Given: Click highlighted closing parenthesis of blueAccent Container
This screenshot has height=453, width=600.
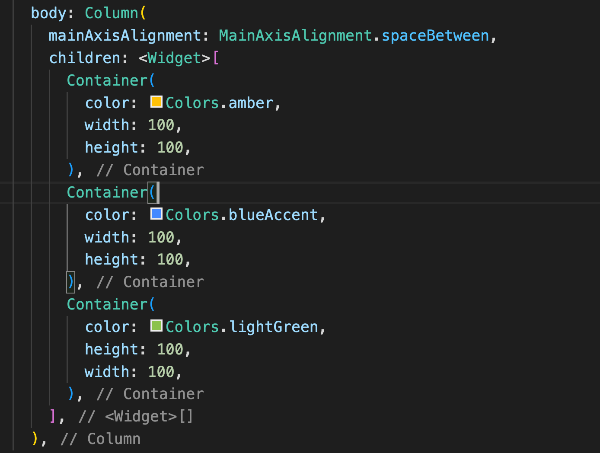Looking at the screenshot, I should point(70,282).
